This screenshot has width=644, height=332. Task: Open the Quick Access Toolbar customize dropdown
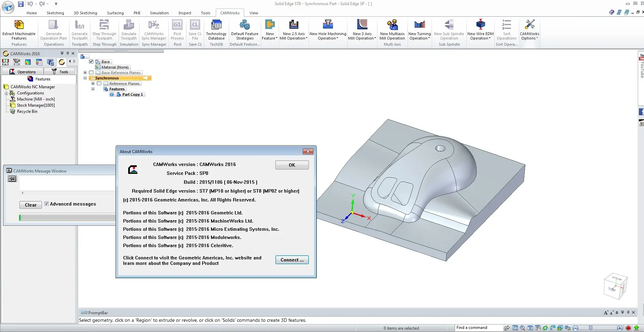(x=56, y=4)
